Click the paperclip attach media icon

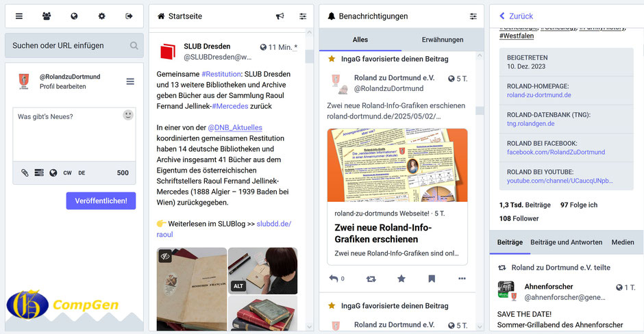[x=25, y=172]
